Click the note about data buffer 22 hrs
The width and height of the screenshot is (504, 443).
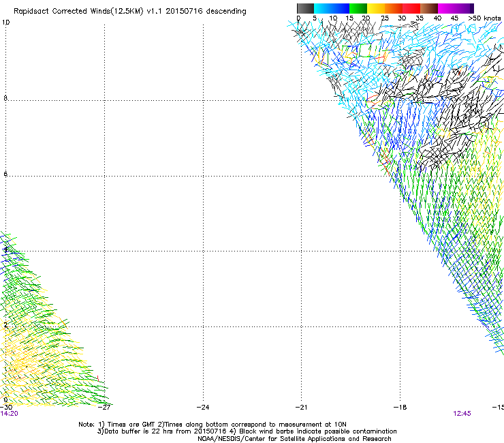(247, 431)
